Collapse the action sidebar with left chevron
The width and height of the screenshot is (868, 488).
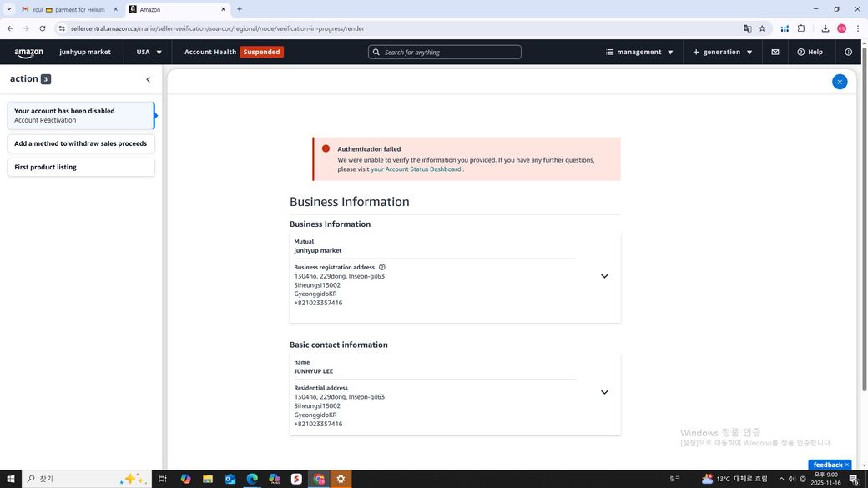click(149, 80)
